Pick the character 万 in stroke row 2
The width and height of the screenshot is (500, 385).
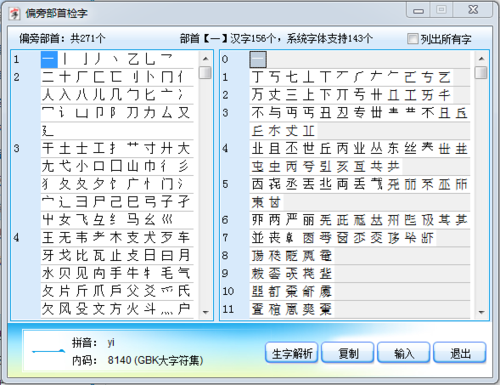point(258,95)
